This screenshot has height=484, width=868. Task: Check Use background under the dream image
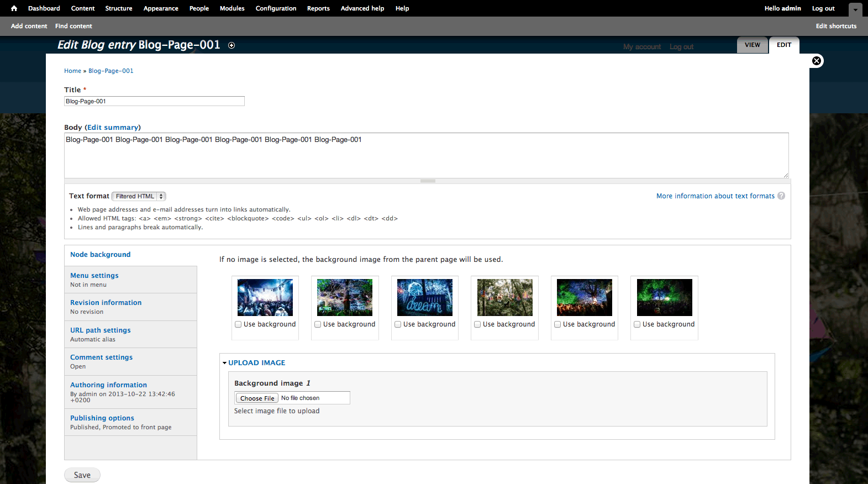[x=398, y=324]
